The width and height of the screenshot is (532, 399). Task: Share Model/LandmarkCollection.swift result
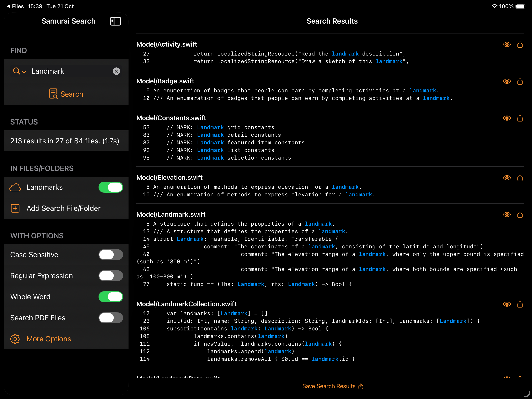click(x=520, y=304)
